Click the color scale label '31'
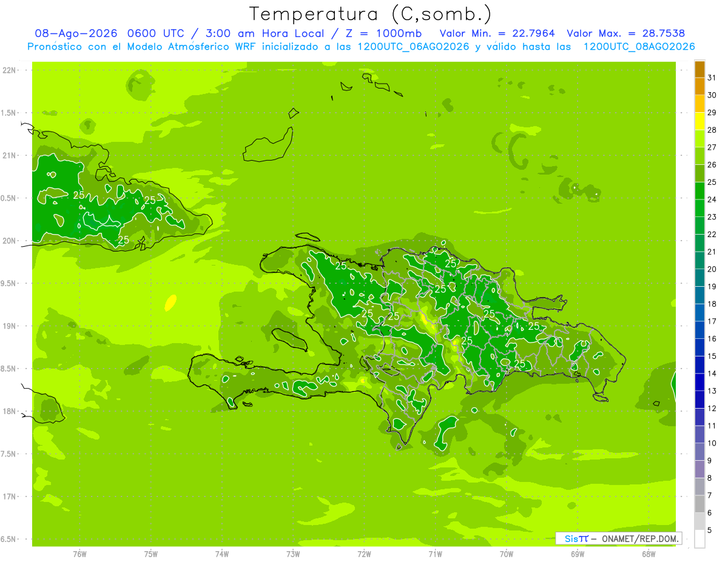 (x=712, y=78)
